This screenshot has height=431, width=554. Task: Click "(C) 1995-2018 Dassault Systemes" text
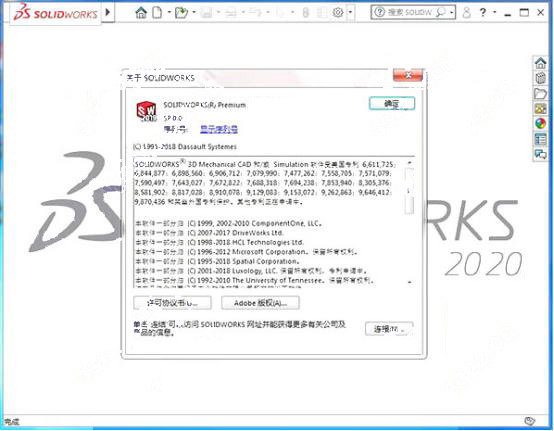tap(185, 147)
